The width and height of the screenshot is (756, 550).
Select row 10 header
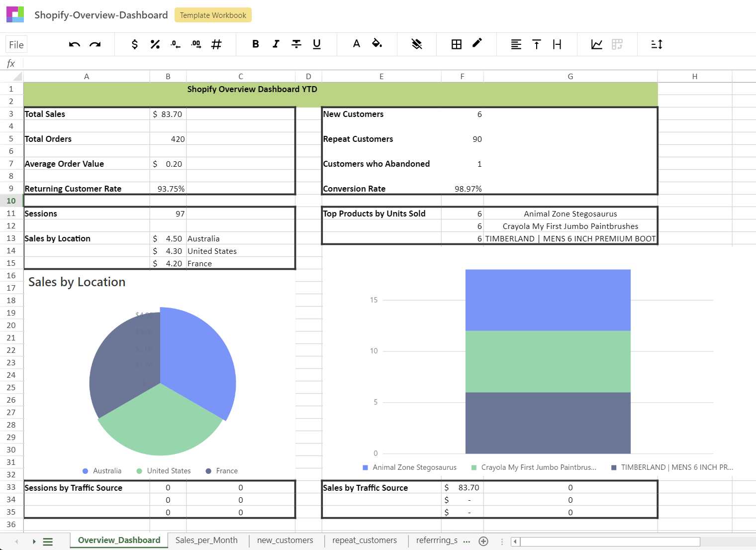(x=11, y=201)
